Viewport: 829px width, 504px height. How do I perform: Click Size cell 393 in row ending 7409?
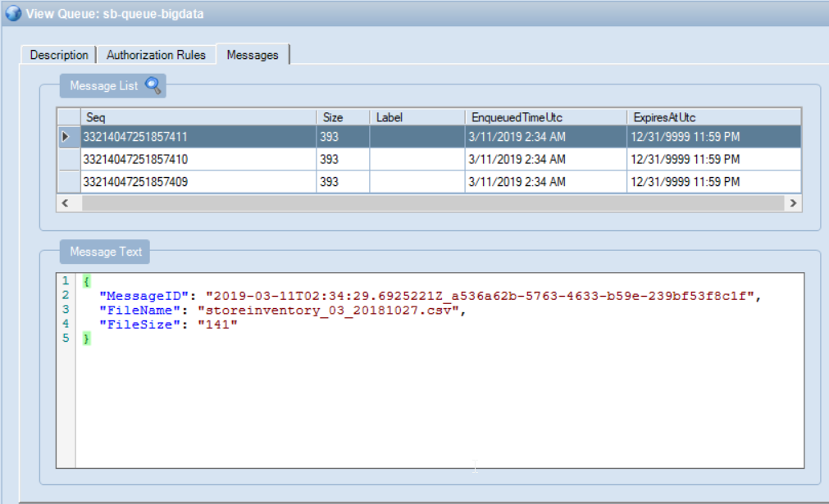(343, 182)
